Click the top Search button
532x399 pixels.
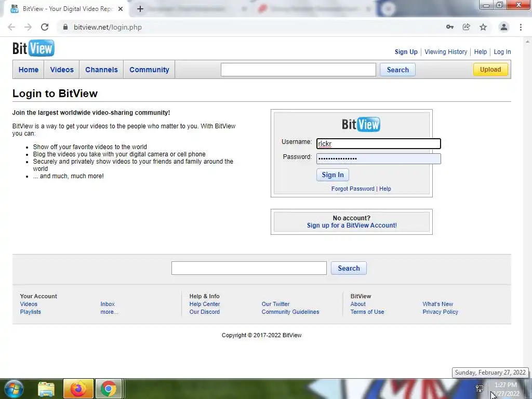397,70
